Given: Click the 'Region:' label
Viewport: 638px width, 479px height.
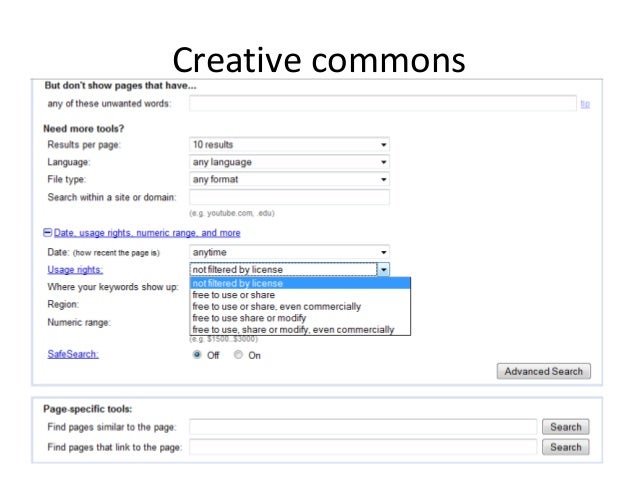Looking at the screenshot, I should [63, 304].
